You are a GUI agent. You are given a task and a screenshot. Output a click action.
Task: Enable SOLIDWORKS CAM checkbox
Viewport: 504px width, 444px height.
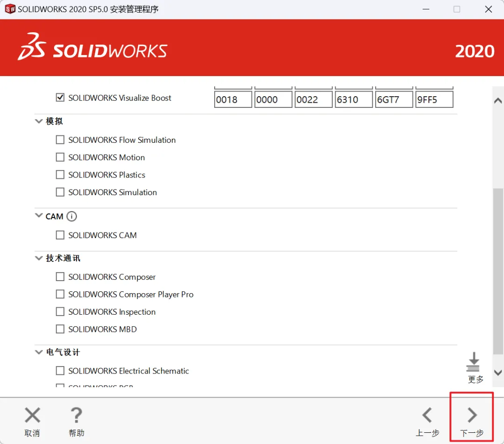click(x=60, y=235)
